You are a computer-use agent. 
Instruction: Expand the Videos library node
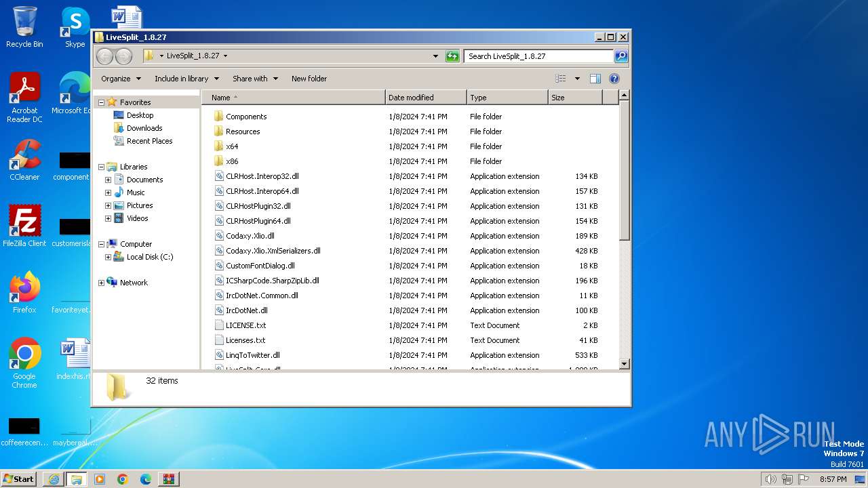coord(108,218)
